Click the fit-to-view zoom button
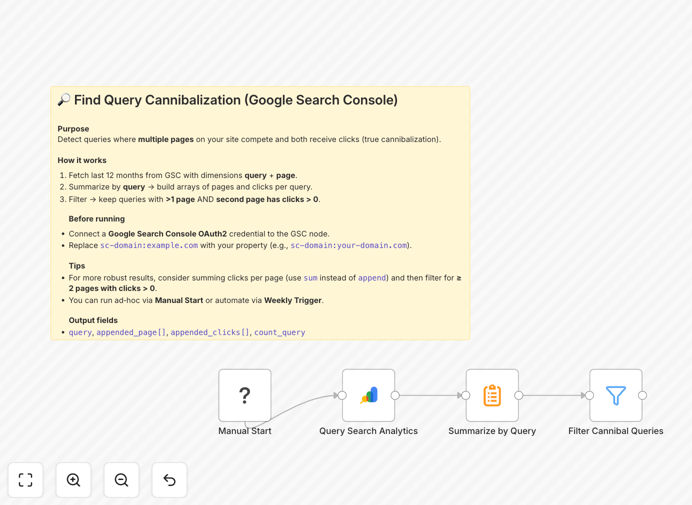 point(26,480)
